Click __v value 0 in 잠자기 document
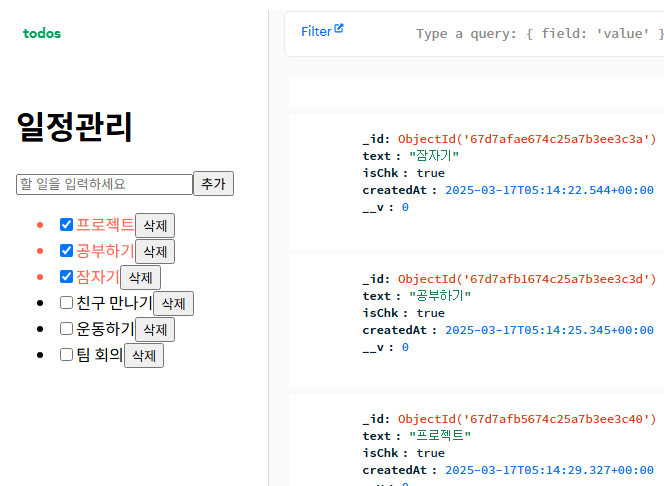664x486 pixels. point(405,207)
